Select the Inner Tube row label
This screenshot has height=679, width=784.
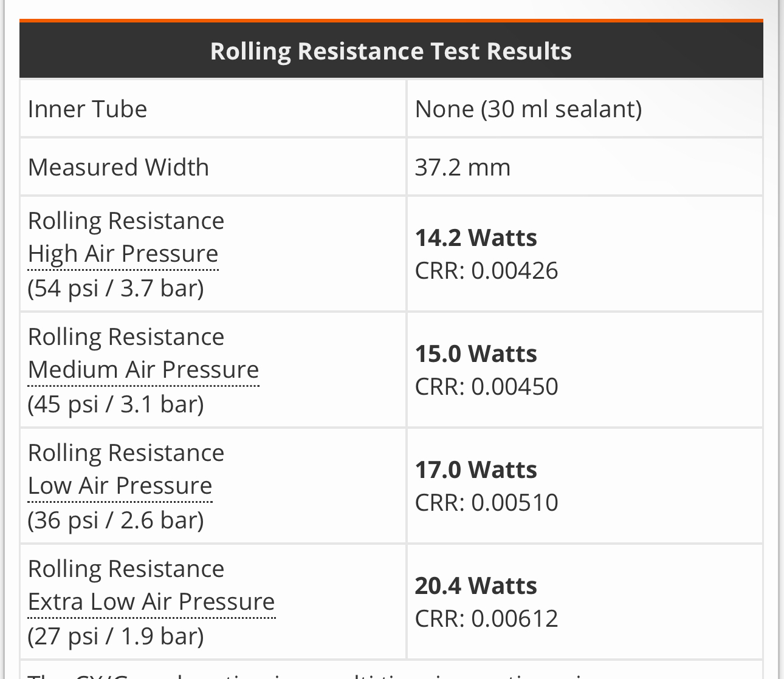(x=88, y=109)
